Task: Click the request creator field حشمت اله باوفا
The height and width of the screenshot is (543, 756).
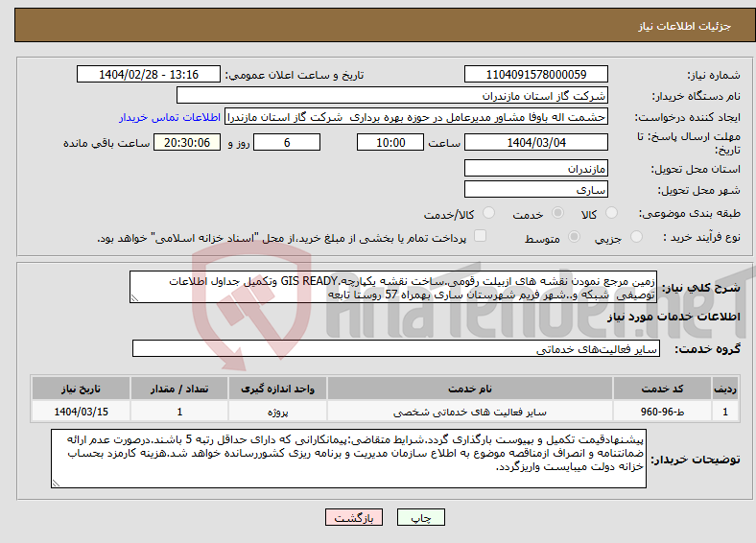Action: point(416,117)
